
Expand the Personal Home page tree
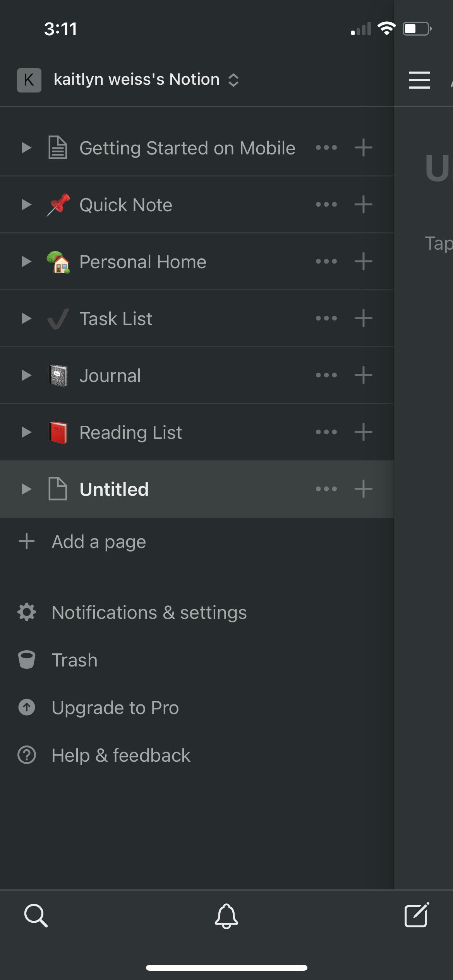pos(26,261)
